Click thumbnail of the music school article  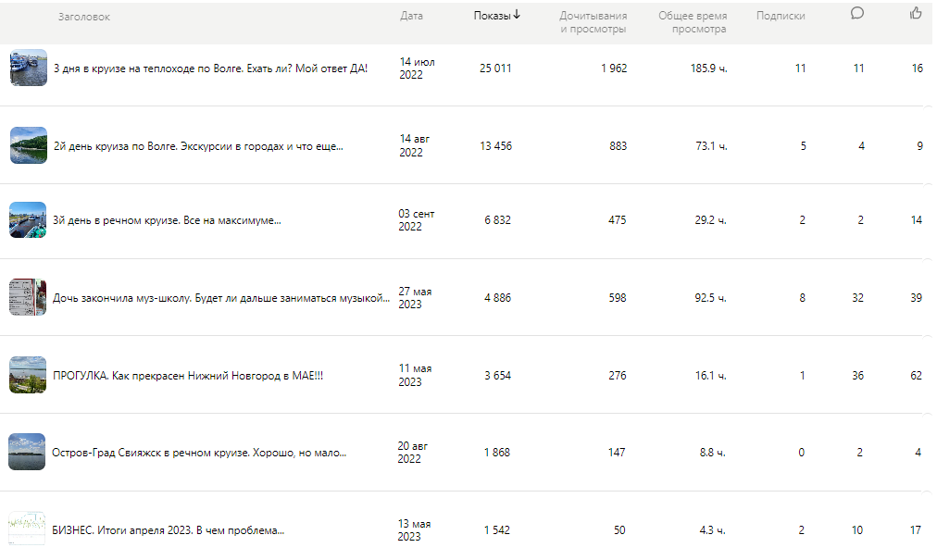coord(28,297)
